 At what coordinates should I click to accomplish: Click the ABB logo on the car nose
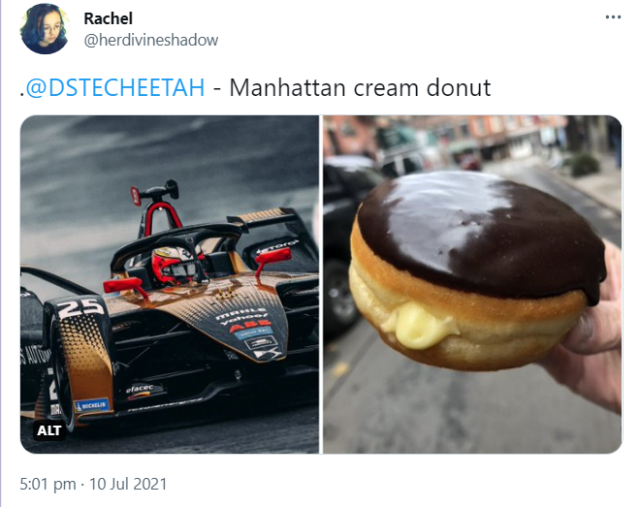point(244,327)
